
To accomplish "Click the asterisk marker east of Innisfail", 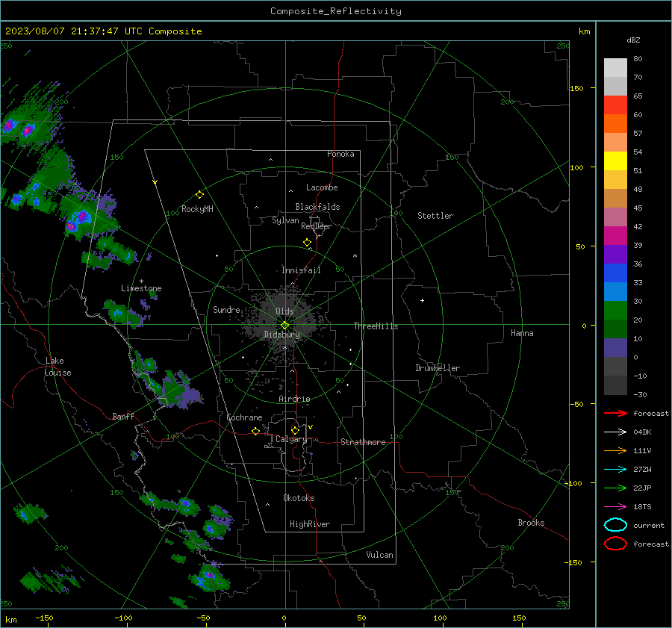I will 355,256.
